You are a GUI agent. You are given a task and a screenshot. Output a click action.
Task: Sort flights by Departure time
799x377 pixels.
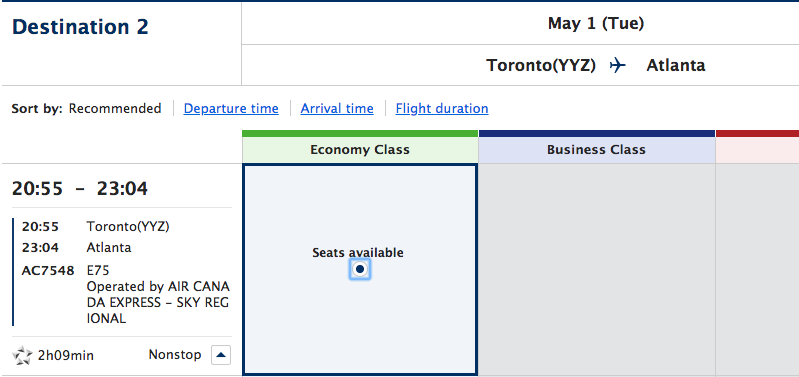coord(231,109)
